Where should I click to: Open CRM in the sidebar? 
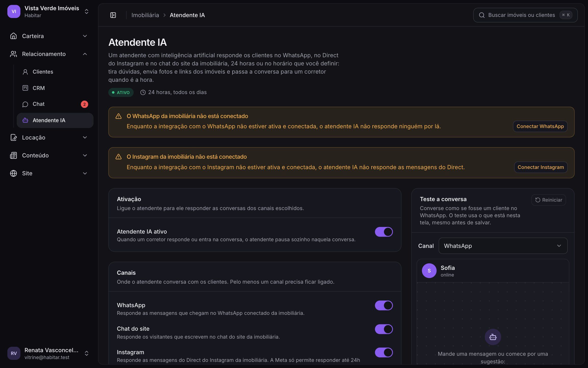(x=55, y=88)
